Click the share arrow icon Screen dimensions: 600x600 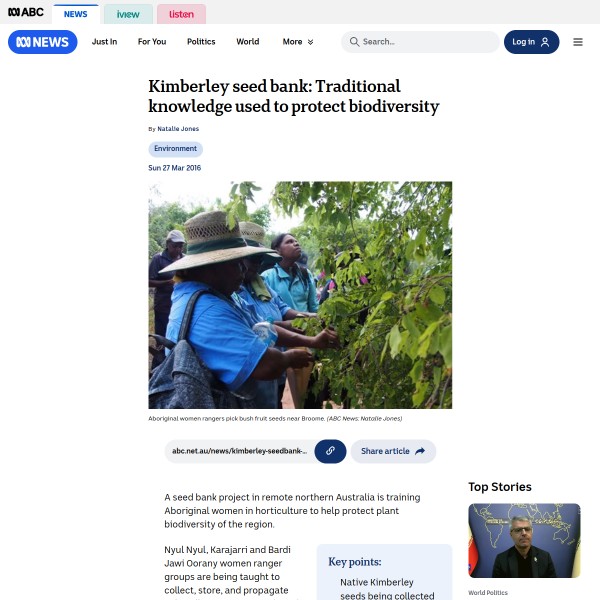point(420,451)
